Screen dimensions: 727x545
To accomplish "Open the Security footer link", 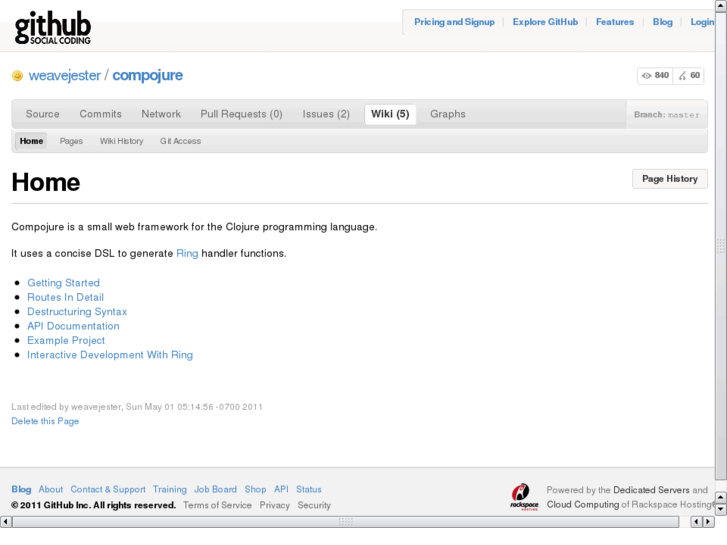I will tap(314, 505).
